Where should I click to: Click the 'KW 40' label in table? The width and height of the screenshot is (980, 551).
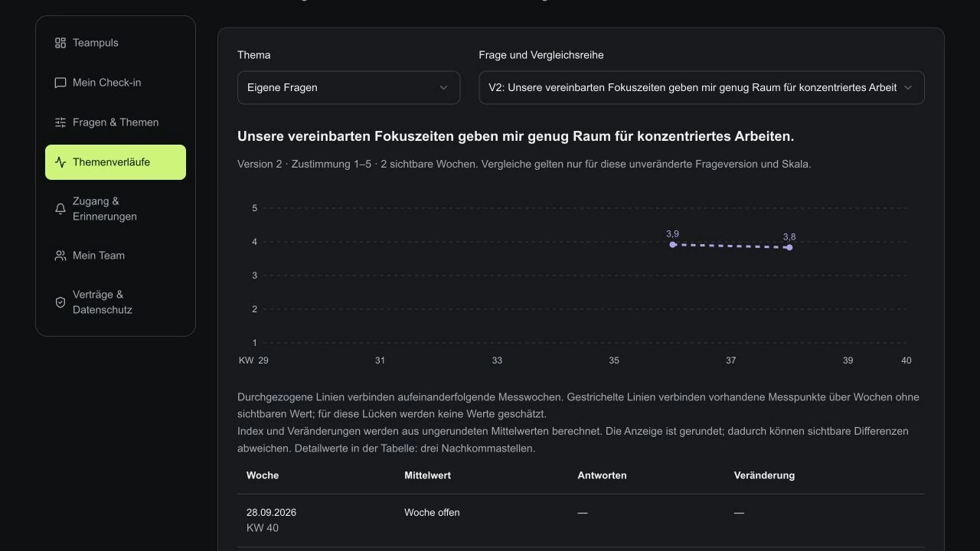[263, 528]
